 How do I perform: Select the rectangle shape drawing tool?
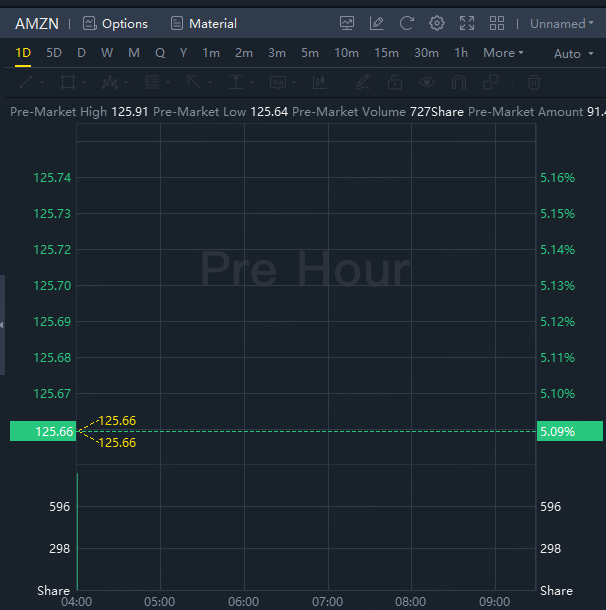tap(68, 82)
